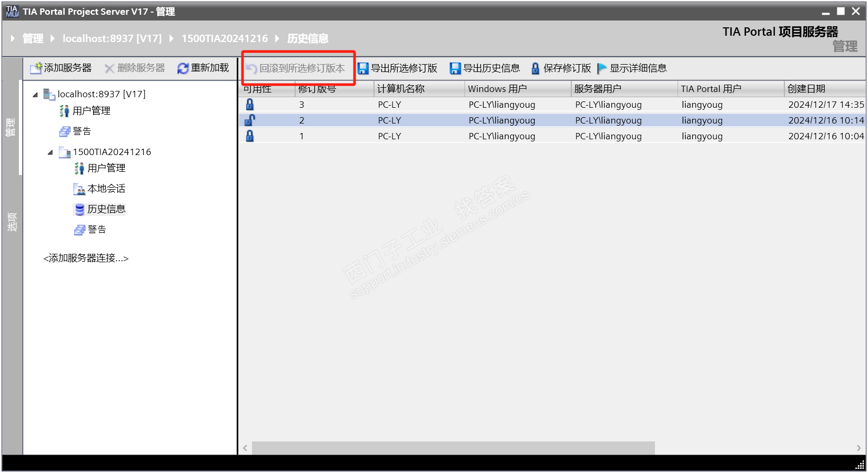Screen dimensions: 868x473
Task: Click the breadcrumb arrow before 1500TIA20241216
Action: [x=171, y=38]
